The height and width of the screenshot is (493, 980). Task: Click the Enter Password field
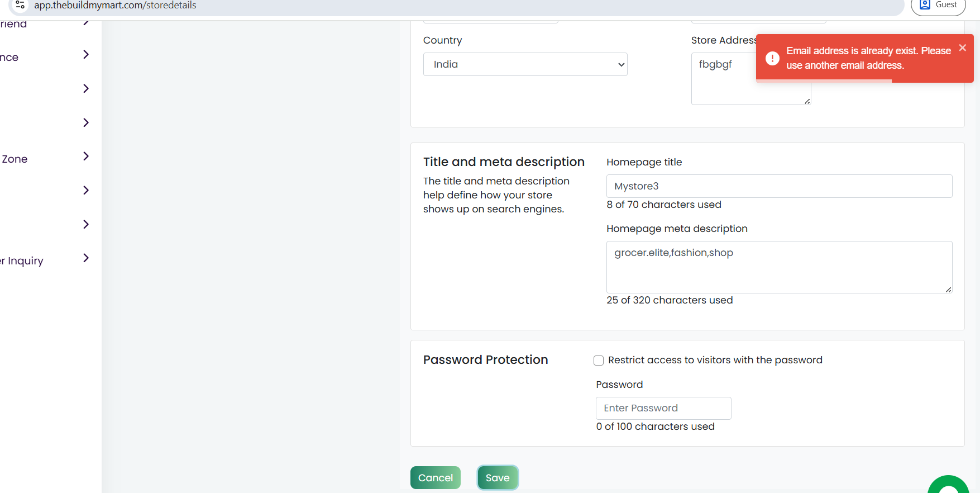coord(663,408)
